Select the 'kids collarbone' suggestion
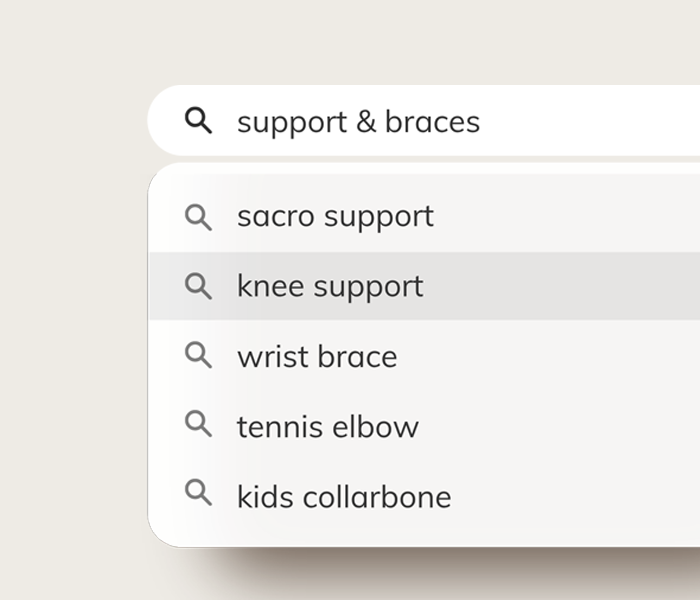 [x=424, y=496]
